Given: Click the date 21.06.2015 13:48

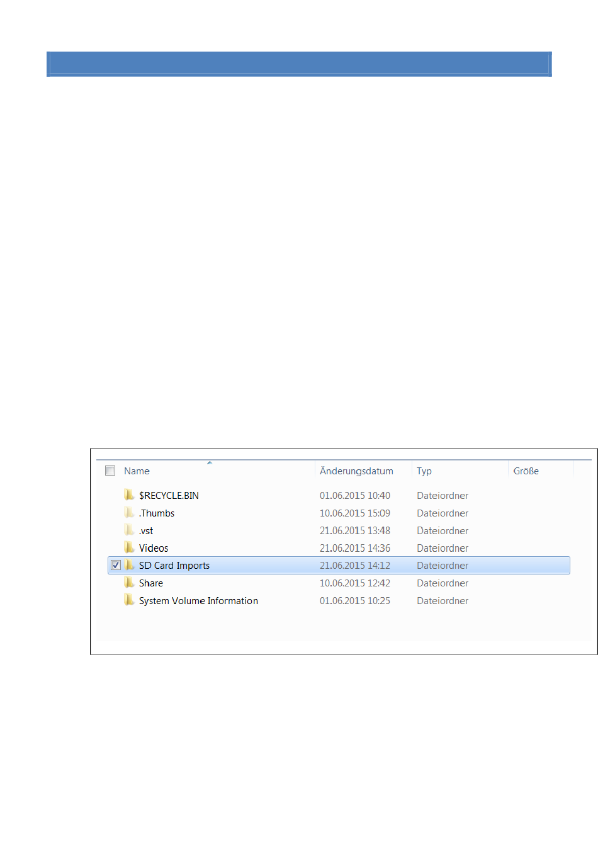Looking at the screenshot, I should tap(355, 531).
